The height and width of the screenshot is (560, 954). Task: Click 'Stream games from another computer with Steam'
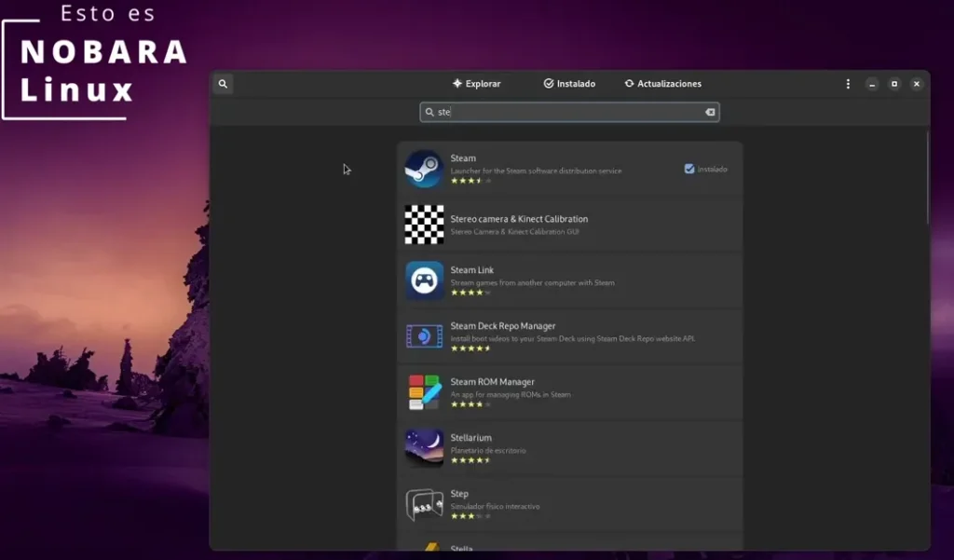click(532, 283)
